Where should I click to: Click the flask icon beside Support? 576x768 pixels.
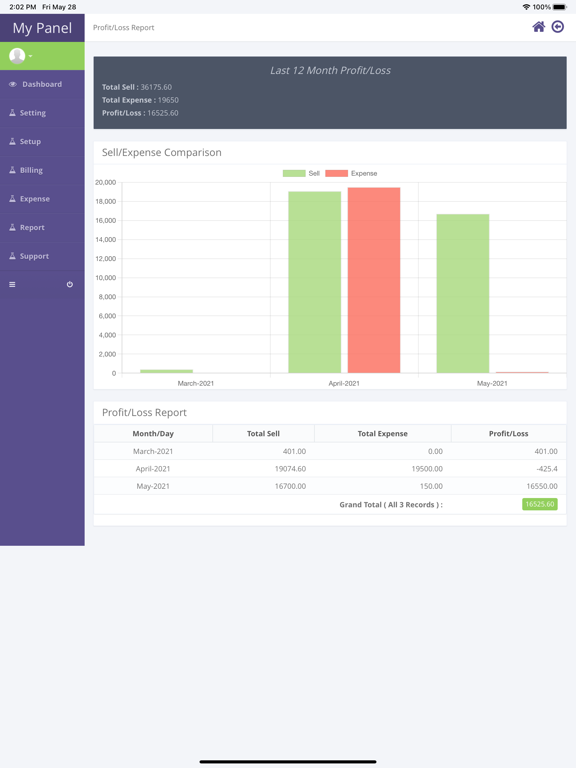12,256
